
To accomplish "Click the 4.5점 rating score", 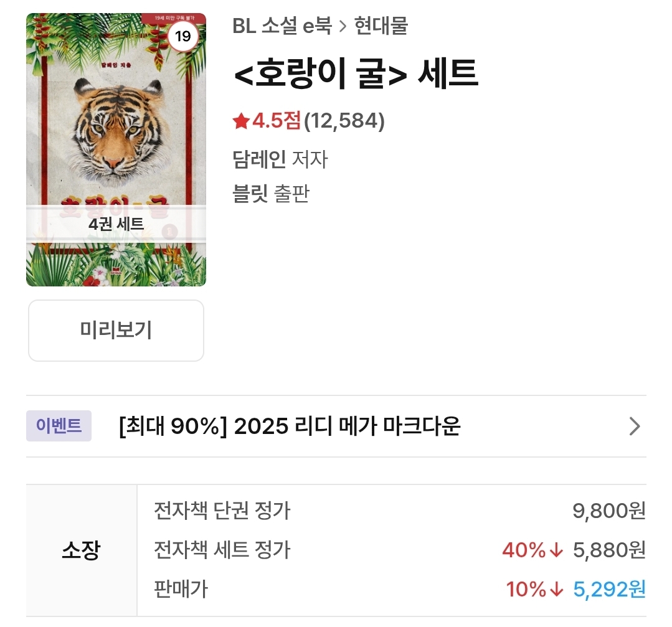I will (x=277, y=121).
